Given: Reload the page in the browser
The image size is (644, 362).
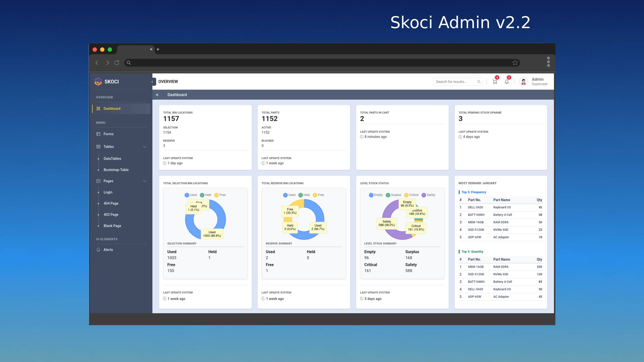Looking at the screenshot, I should pyautogui.click(x=117, y=63).
